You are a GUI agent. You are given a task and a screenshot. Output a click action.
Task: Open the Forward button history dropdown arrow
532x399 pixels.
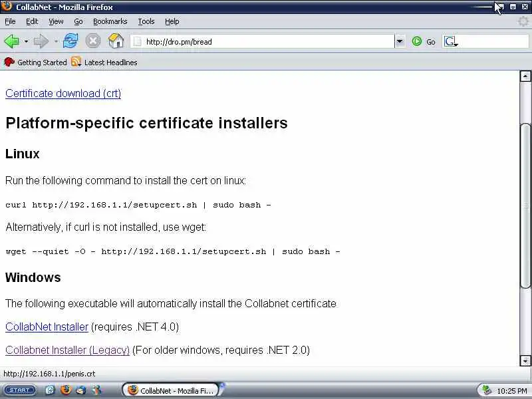pyautogui.click(x=56, y=41)
